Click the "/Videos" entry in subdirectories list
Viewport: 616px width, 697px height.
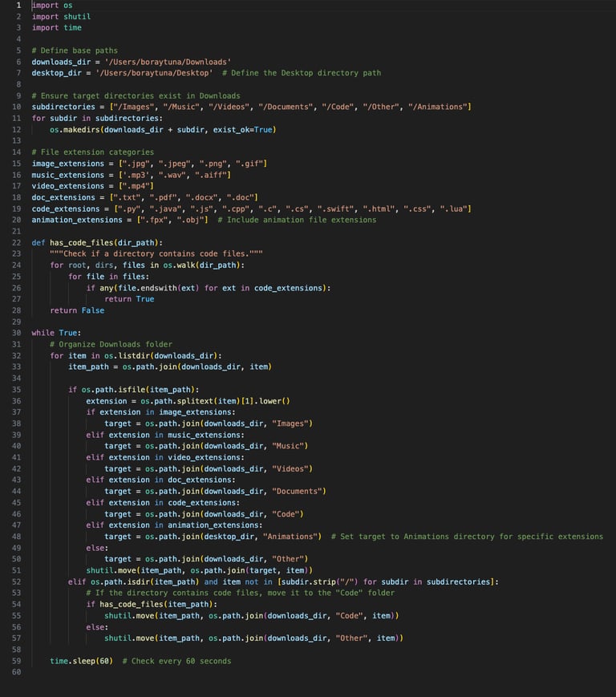pos(229,107)
